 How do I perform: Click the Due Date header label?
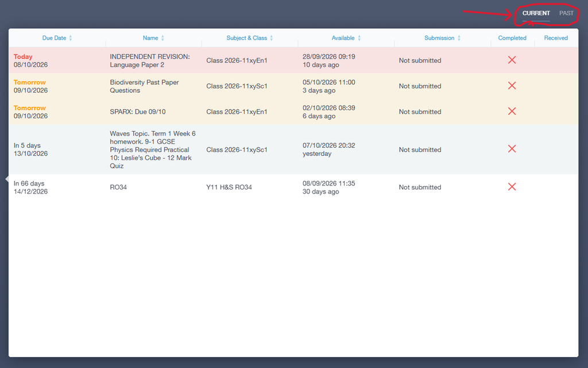point(54,38)
